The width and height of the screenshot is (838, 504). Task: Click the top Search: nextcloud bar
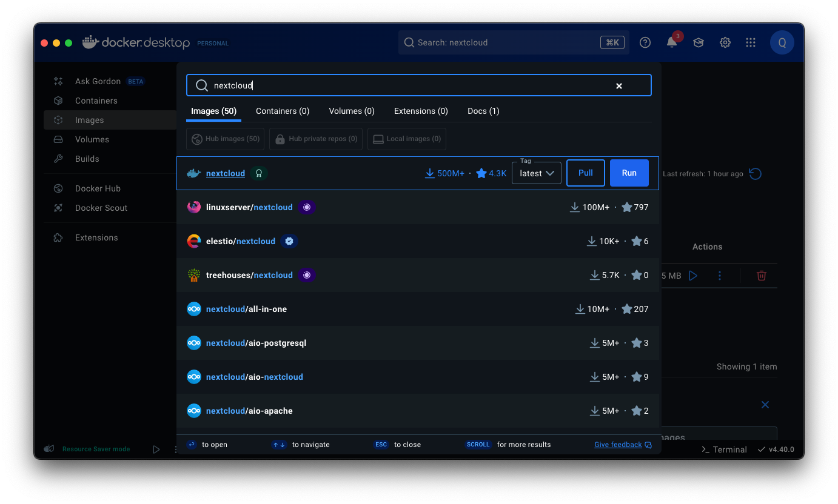tap(514, 42)
